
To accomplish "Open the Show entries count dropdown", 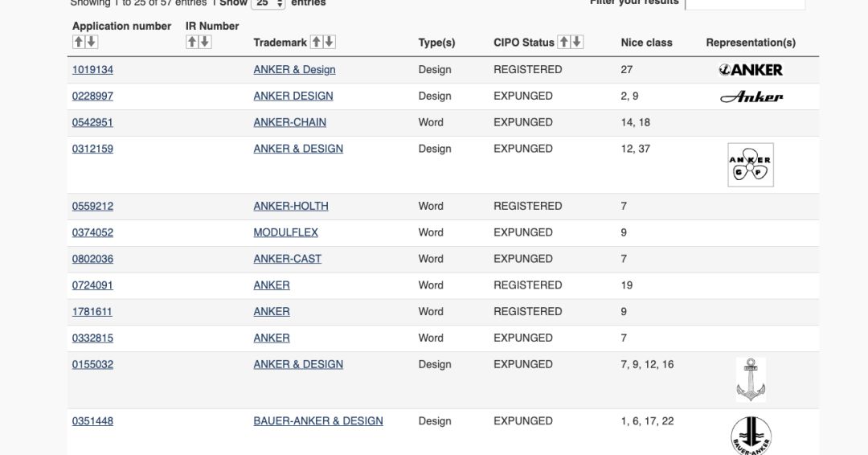I will coord(268,3).
